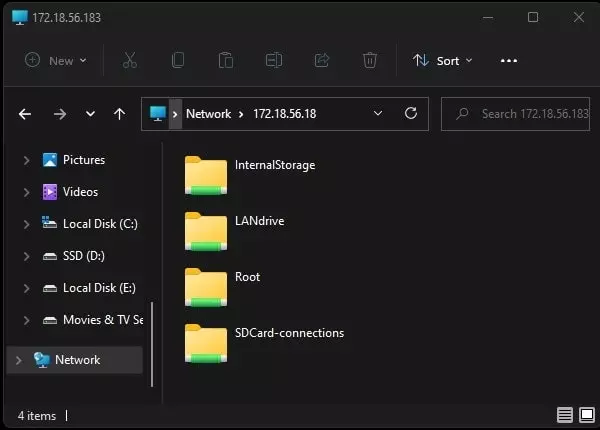Go forward with the right arrow
Image resolution: width=600 pixels, height=430 pixels.
tap(60, 114)
